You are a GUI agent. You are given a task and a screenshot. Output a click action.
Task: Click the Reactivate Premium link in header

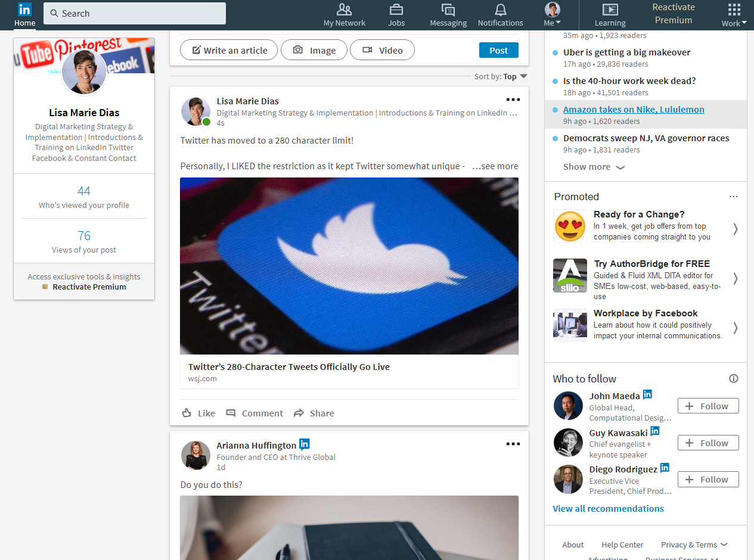coord(674,14)
